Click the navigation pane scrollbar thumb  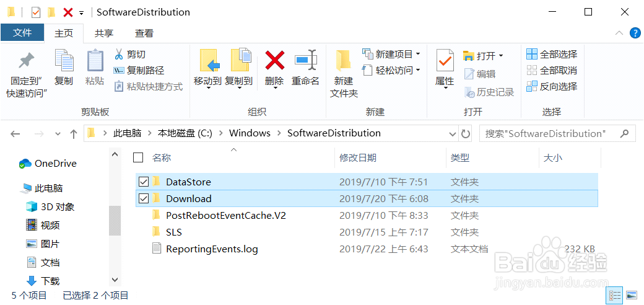pyautogui.click(x=115, y=220)
